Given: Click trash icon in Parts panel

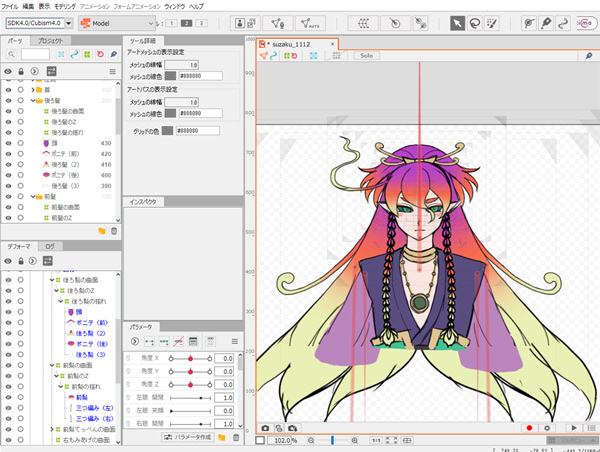Looking at the screenshot, I should [x=113, y=231].
